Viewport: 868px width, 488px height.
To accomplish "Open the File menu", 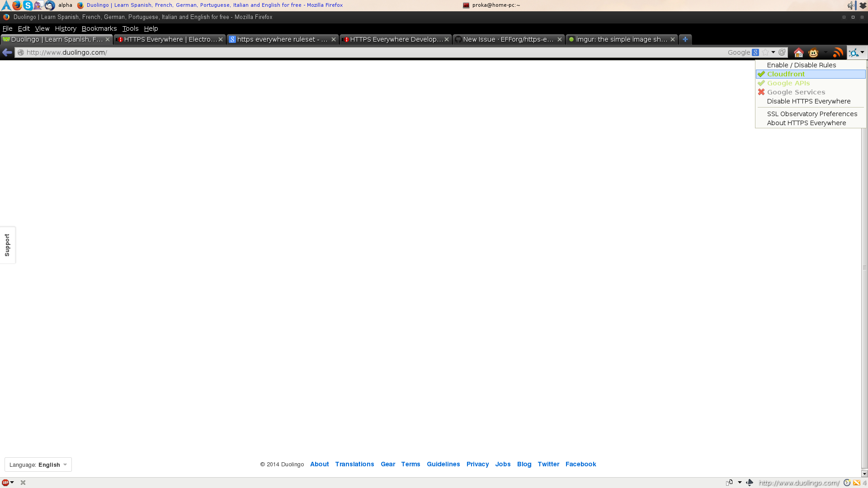I will [7, 28].
